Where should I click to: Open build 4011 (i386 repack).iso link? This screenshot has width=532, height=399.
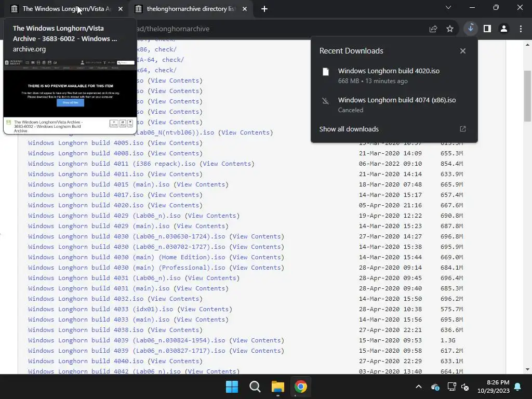pos(112,164)
